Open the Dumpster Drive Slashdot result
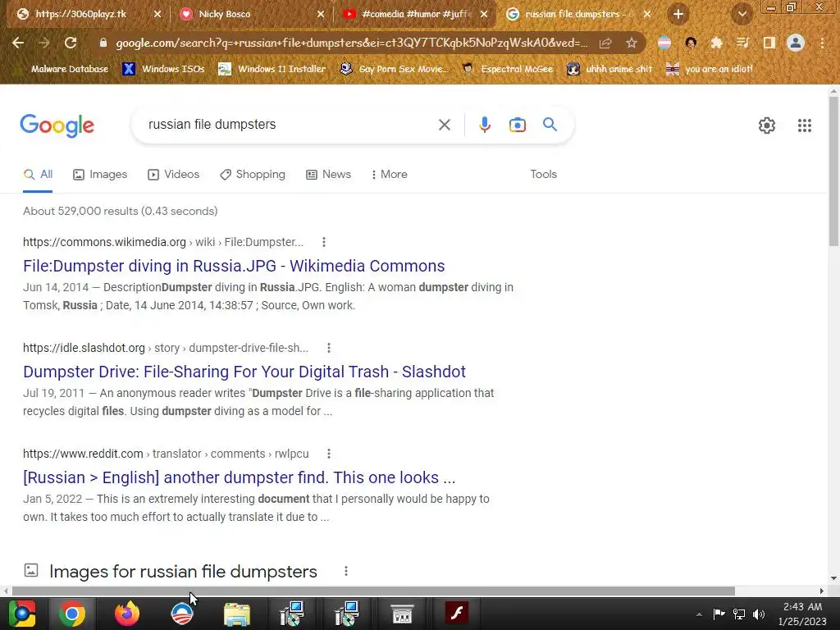The height and width of the screenshot is (630, 840). tap(244, 372)
